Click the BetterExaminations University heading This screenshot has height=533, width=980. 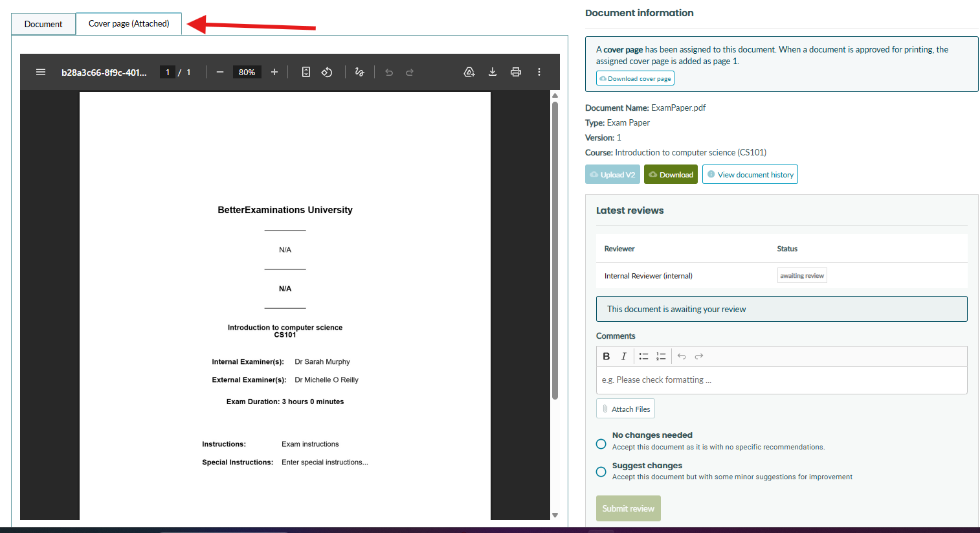[x=285, y=210]
